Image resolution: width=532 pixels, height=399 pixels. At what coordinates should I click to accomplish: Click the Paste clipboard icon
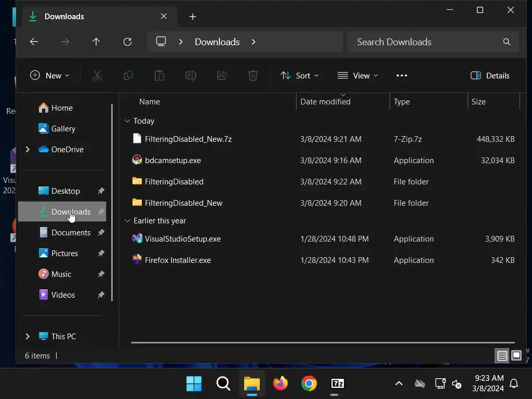[x=159, y=75]
